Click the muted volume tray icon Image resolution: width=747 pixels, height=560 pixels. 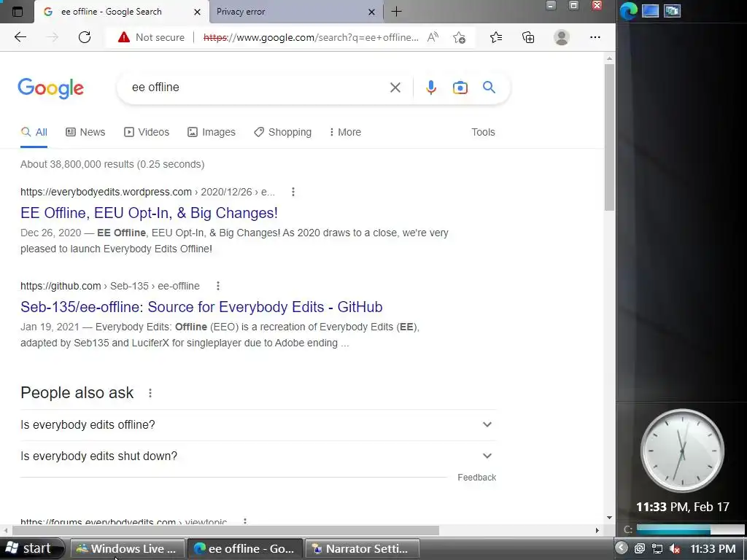coord(675,548)
